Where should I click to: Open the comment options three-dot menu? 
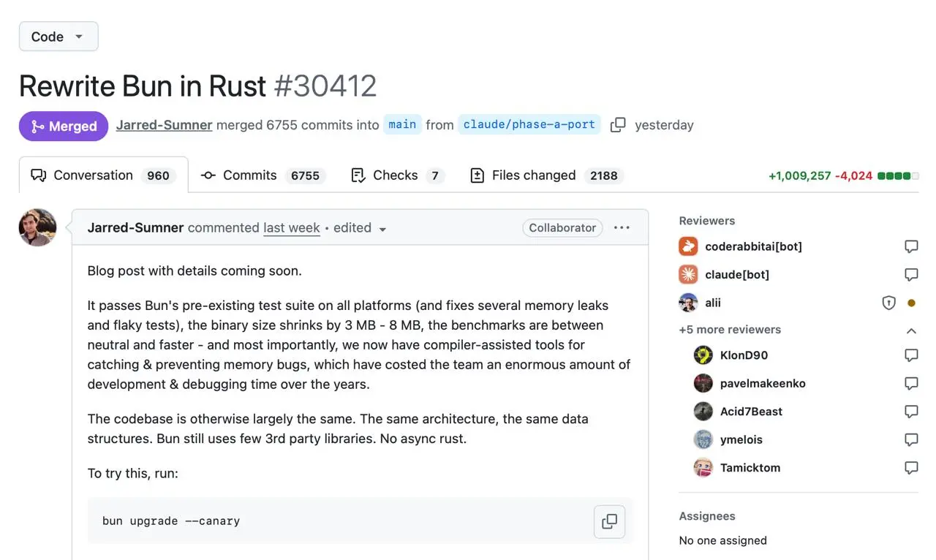point(622,227)
